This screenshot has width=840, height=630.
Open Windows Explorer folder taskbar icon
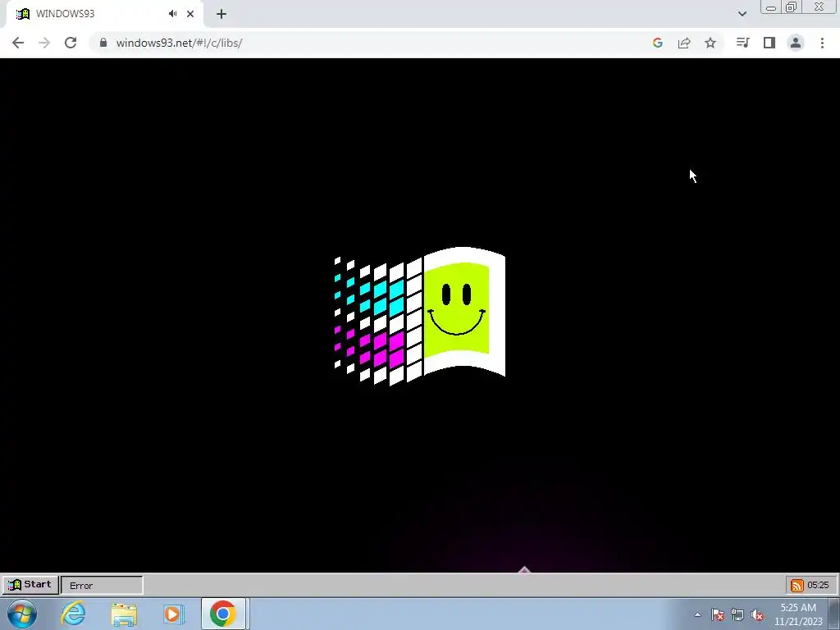tap(124, 614)
